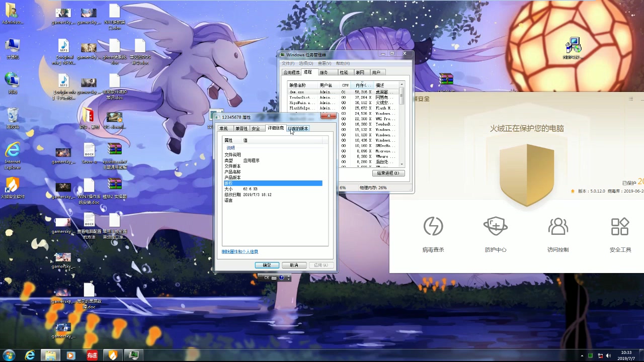Click 删除属性和个人信息 link

pyautogui.click(x=239, y=251)
